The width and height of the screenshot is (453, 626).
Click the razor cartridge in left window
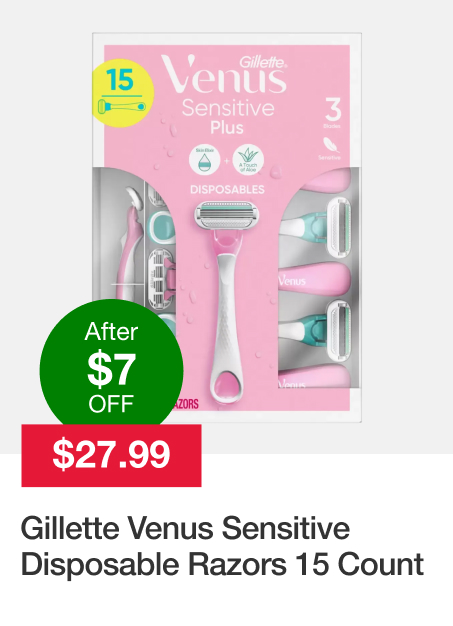pos(162,279)
